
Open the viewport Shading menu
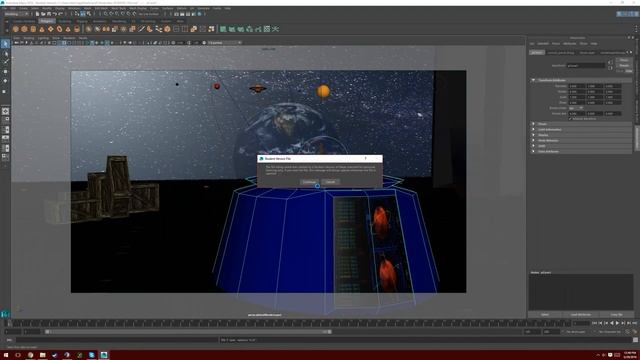tap(29, 38)
